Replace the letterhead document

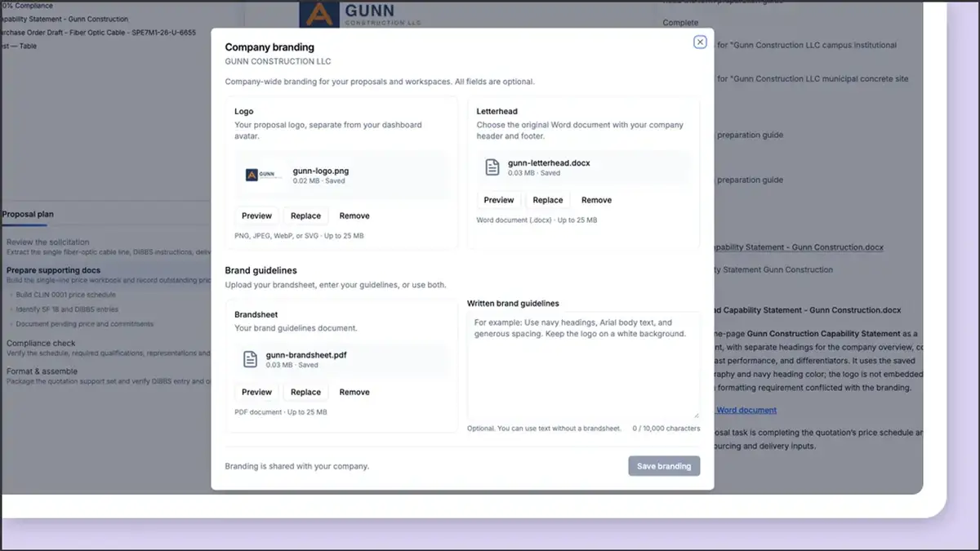coord(548,200)
